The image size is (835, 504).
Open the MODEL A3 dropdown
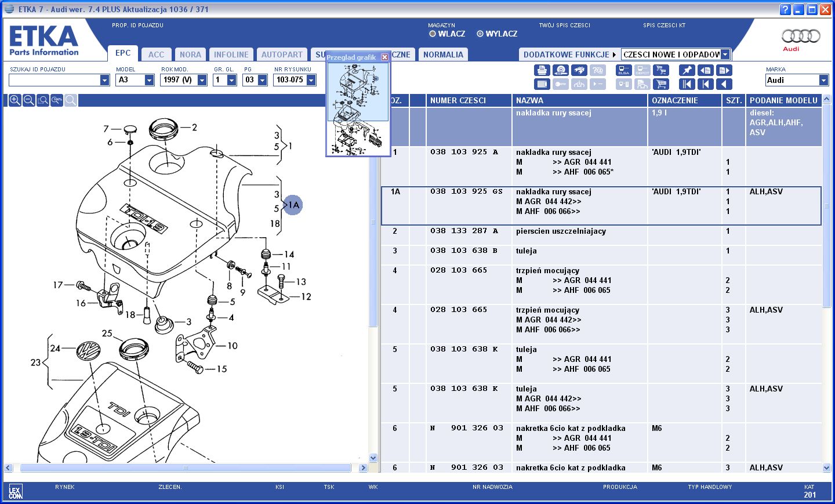(149, 80)
